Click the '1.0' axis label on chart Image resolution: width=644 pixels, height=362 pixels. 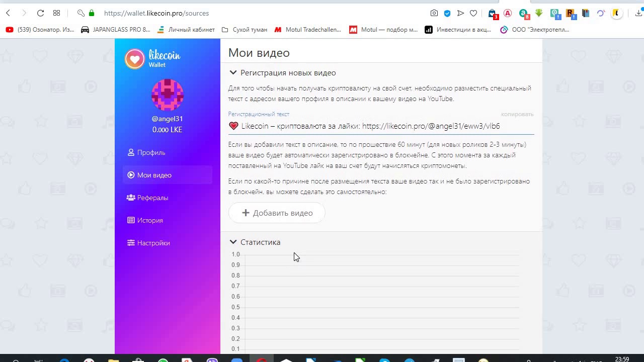(x=235, y=254)
